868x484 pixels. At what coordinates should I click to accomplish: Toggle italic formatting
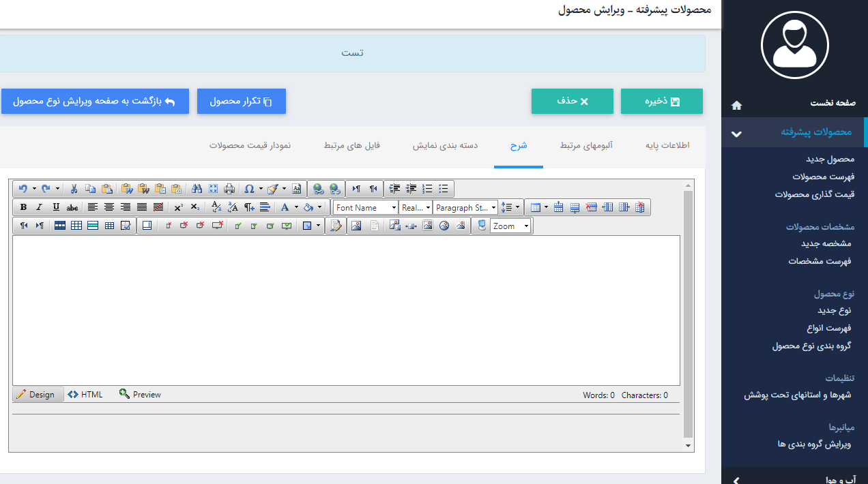(39, 207)
